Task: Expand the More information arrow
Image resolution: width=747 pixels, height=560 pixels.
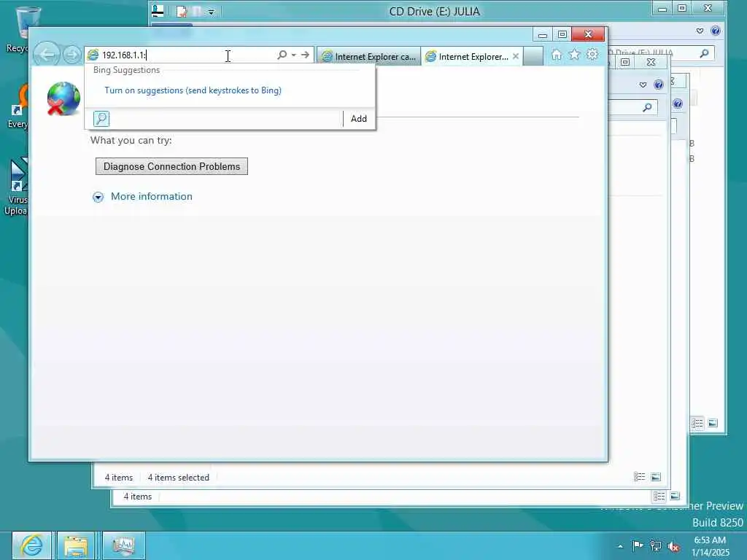Action: tap(98, 197)
